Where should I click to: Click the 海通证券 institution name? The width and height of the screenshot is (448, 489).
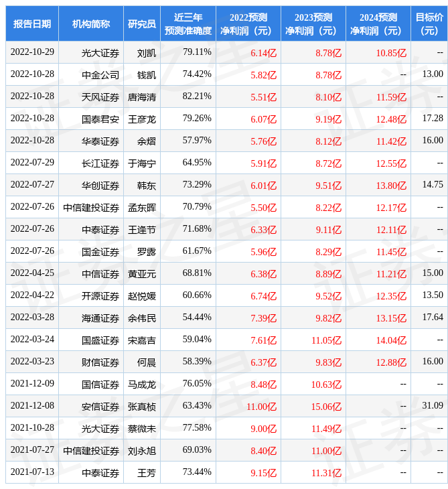100,318
